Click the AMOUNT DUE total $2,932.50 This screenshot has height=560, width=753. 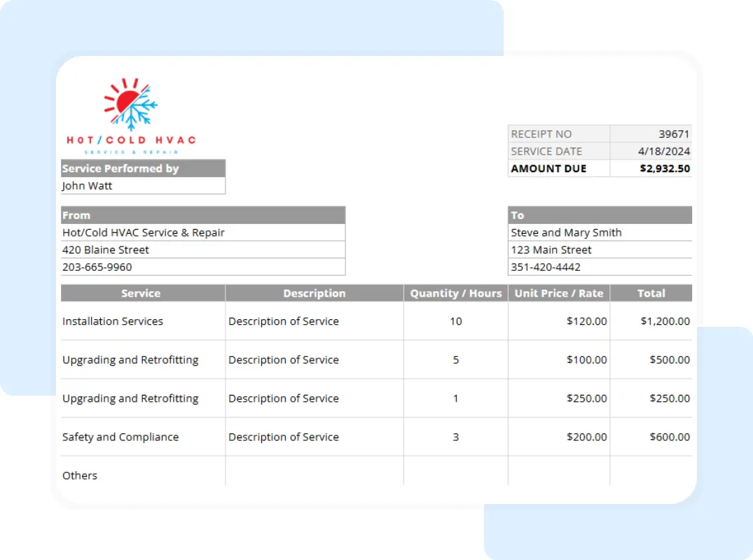click(x=665, y=168)
